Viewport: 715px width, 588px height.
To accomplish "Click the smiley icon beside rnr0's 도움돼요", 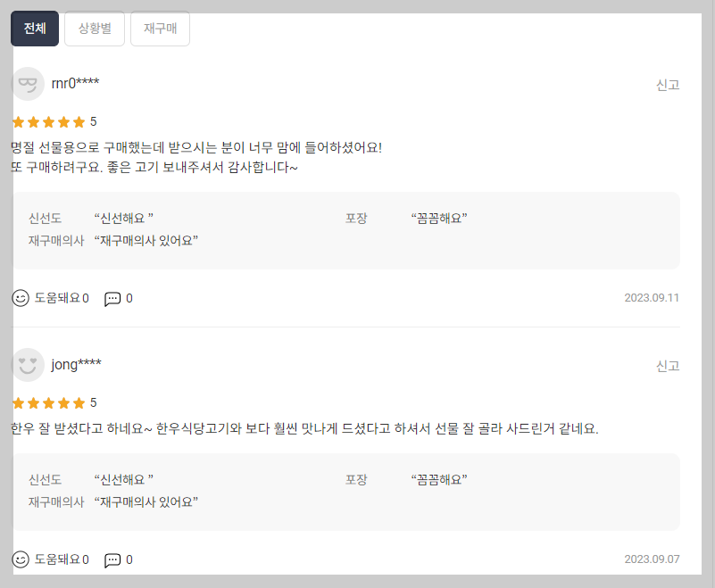I will [20, 298].
